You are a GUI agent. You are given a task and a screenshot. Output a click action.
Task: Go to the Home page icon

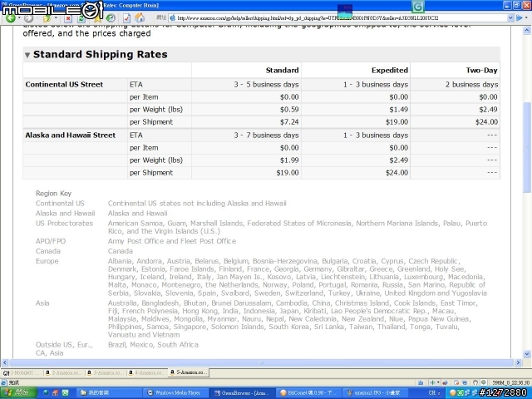pos(140,18)
